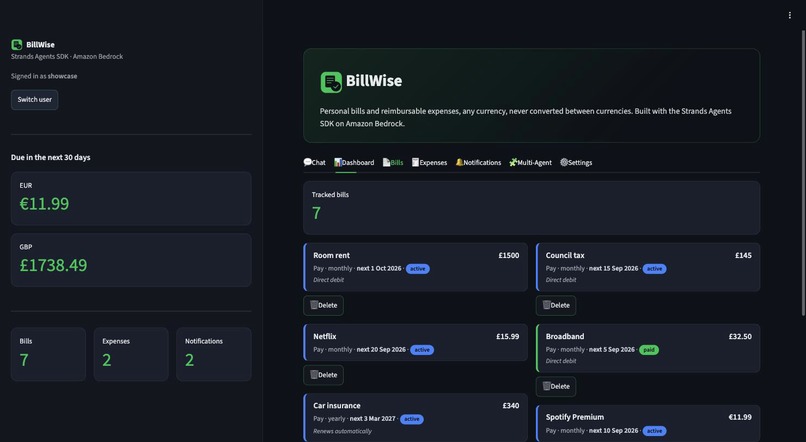
Task: Click the £1500 Room rent amount
Action: pyautogui.click(x=508, y=255)
